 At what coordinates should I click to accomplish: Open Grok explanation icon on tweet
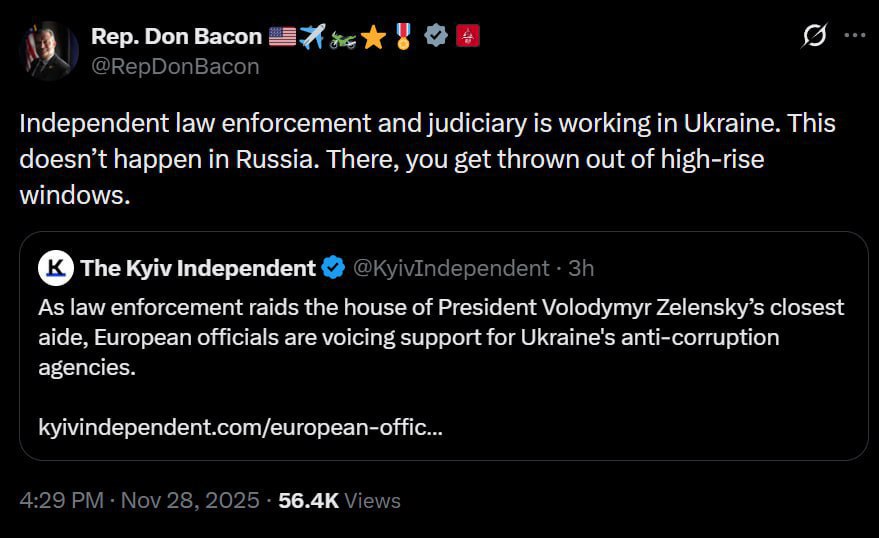[x=814, y=37]
